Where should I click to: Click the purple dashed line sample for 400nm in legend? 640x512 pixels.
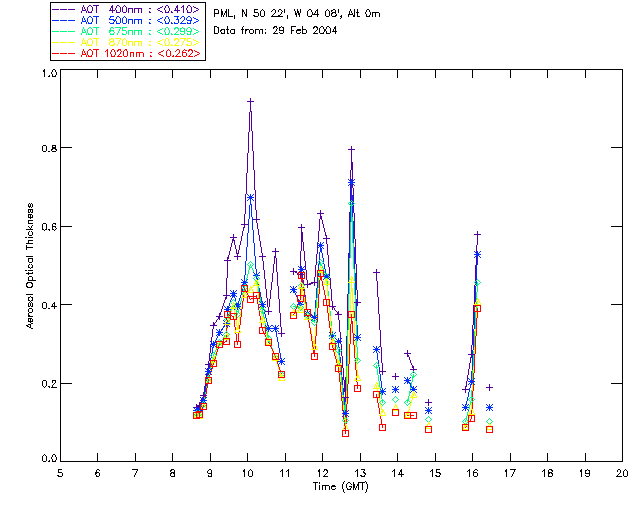point(64,9)
